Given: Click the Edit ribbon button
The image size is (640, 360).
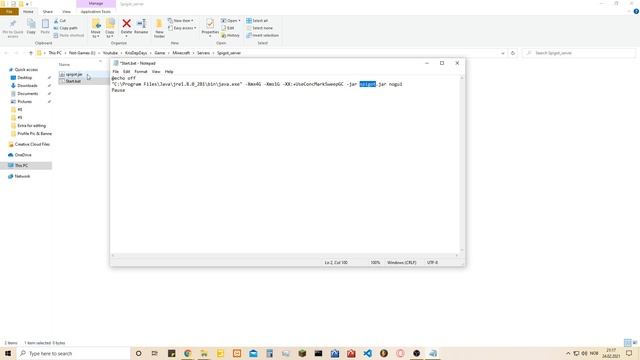Looking at the screenshot, I should pos(228,28).
